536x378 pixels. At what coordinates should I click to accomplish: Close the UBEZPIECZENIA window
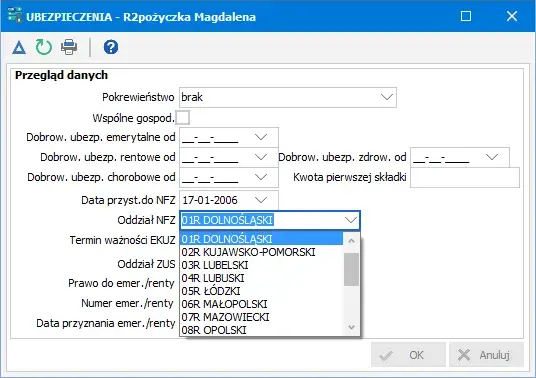(512, 16)
